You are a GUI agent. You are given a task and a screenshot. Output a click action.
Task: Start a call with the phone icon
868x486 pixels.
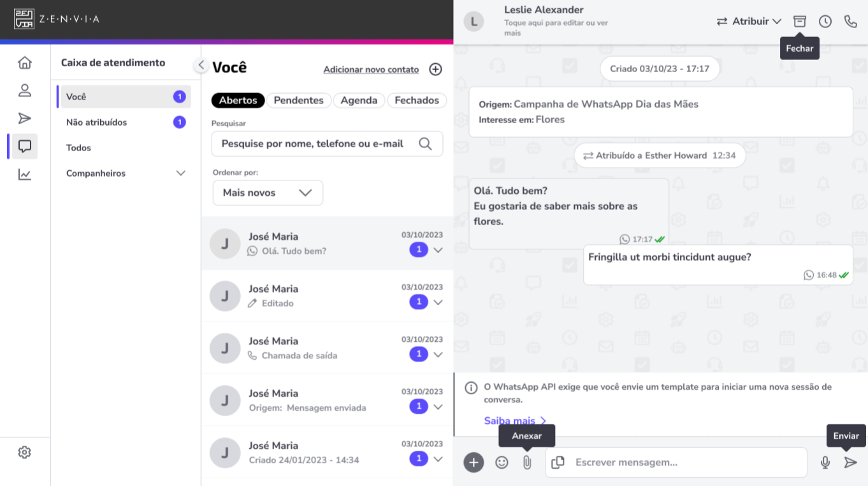(851, 21)
